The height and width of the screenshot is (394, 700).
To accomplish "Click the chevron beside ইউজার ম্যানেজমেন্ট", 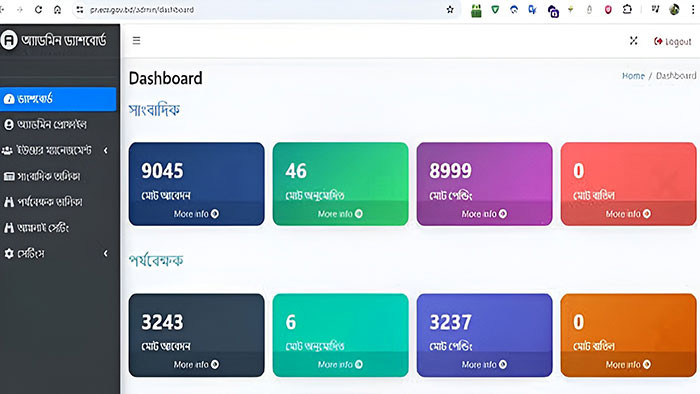I will [106, 151].
